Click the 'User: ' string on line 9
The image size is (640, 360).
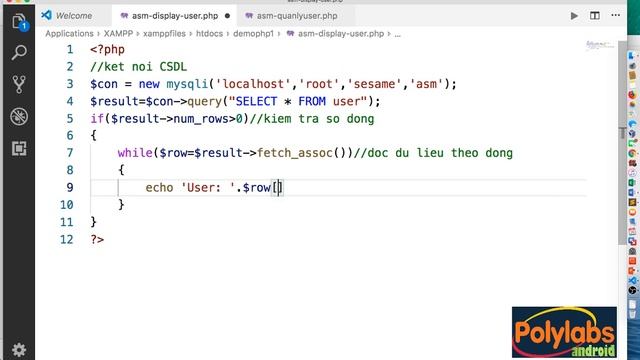[208, 188]
